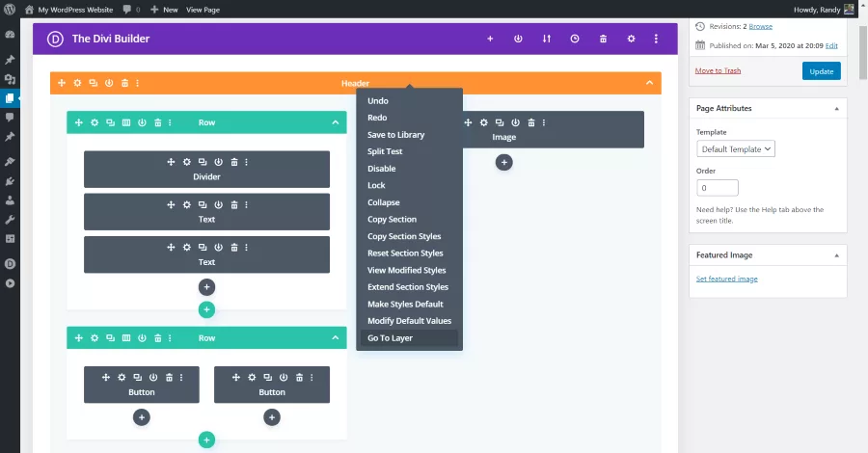Click the blue Update button
Viewport: 868px width, 453px height.
coord(822,70)
